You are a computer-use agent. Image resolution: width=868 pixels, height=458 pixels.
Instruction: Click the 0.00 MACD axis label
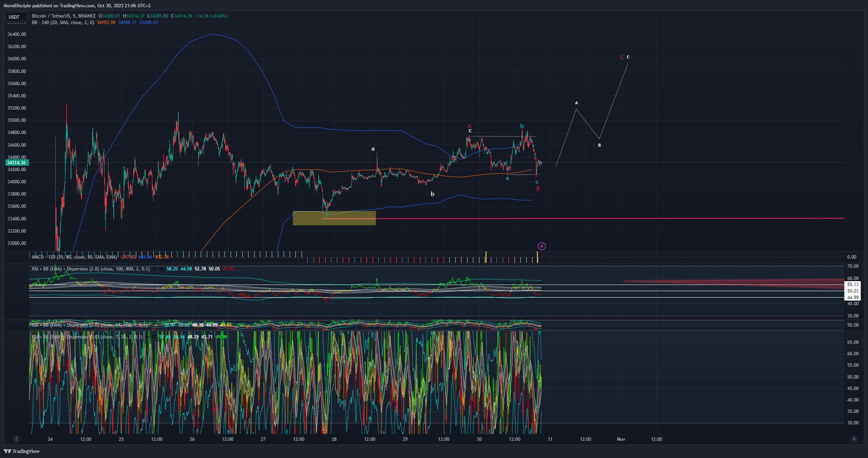coord(852,257)
